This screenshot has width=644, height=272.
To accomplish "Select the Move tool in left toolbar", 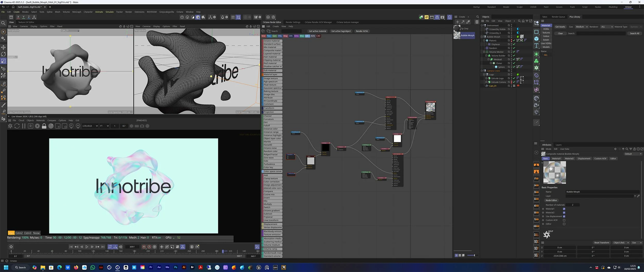I will point(3,47).
